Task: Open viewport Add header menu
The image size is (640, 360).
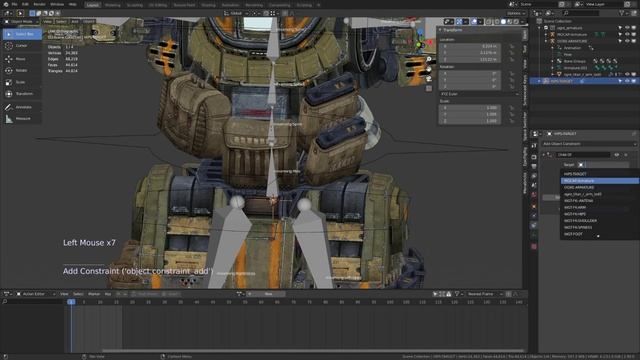Action: (75, 22)
